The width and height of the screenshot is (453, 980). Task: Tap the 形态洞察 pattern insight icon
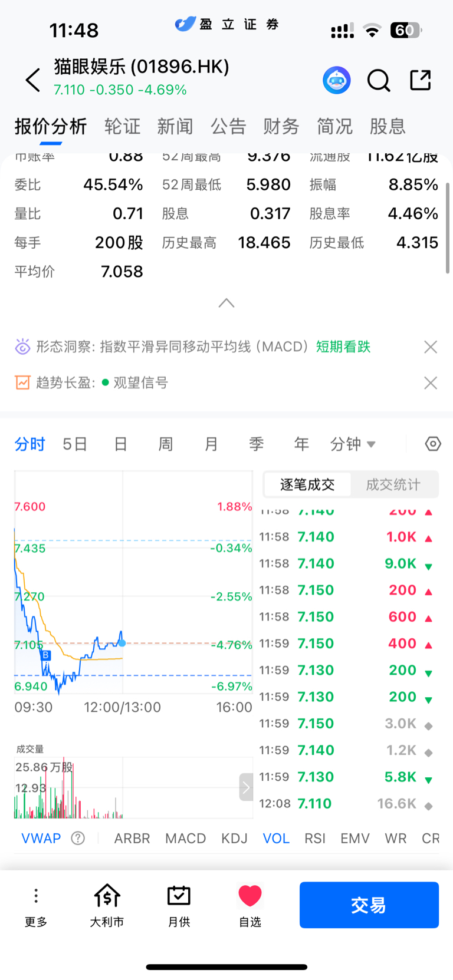tap(22, 347)
